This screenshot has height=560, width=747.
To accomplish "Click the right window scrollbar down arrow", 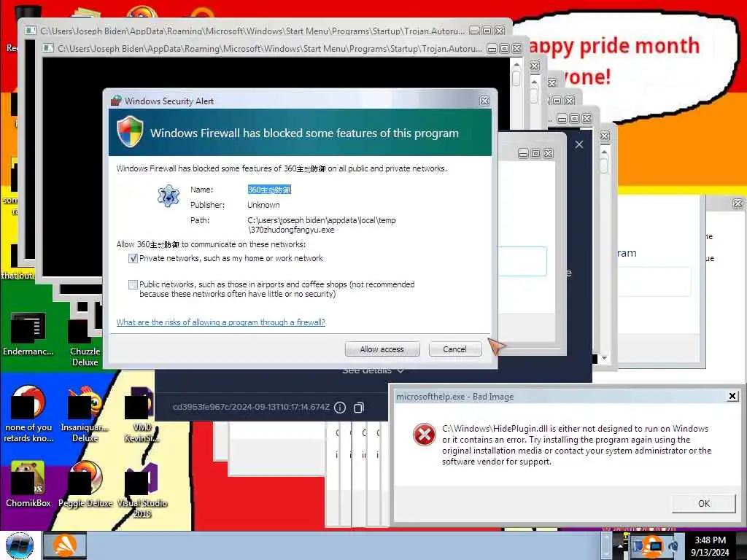I will pos(604,358).
